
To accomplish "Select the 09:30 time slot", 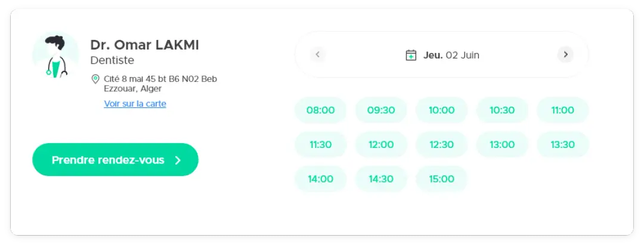I will tap(381, 110).
